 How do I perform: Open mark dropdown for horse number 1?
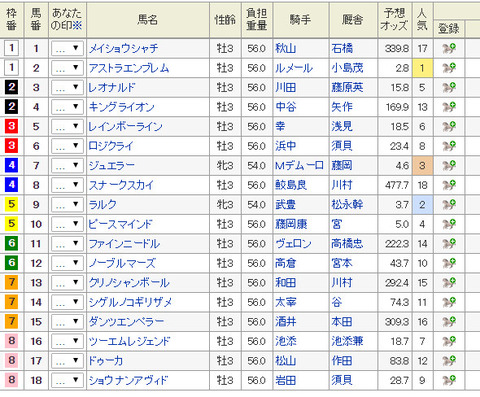tap(67, 49)
